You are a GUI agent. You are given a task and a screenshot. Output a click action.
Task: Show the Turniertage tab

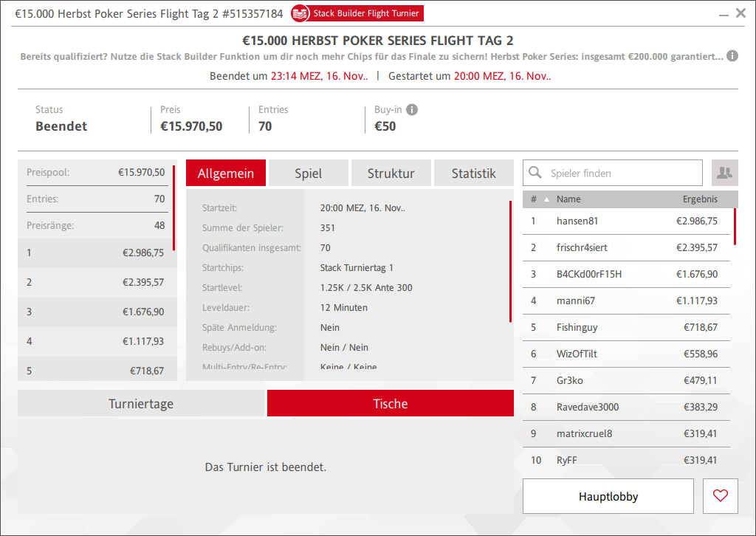(x=141, y=404)
